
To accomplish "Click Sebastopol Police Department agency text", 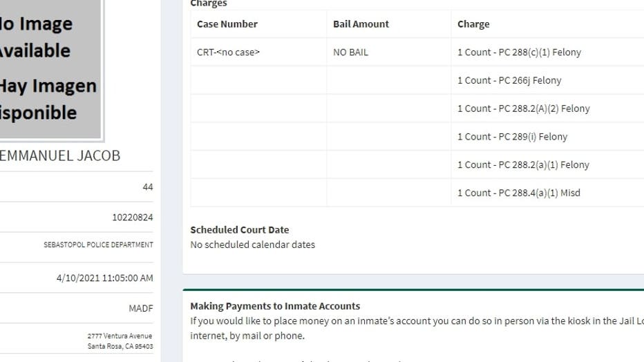I will coord(98,245).
